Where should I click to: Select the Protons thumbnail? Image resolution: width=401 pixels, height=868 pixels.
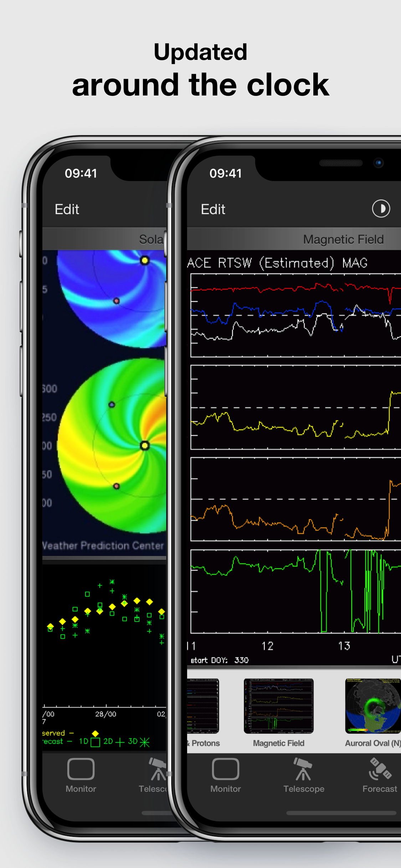point(203,706)
